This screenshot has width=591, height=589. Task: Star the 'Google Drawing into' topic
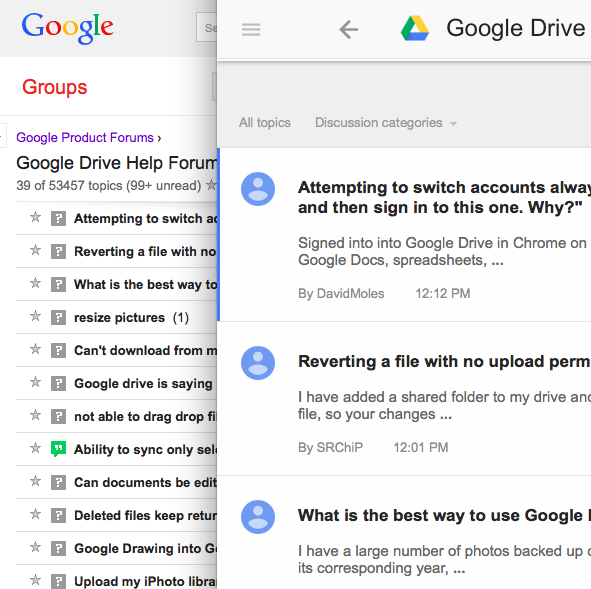[x=35, y=547]
